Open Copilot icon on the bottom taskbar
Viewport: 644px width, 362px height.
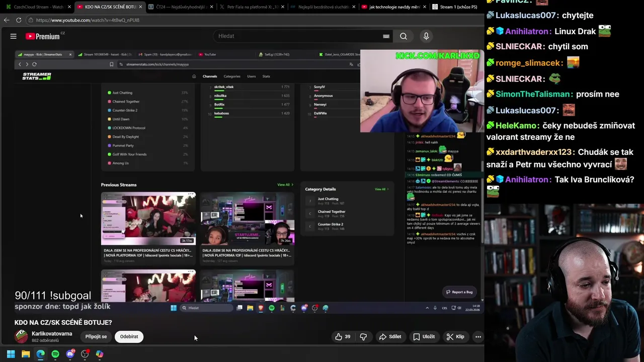click(x=100, y=354)
